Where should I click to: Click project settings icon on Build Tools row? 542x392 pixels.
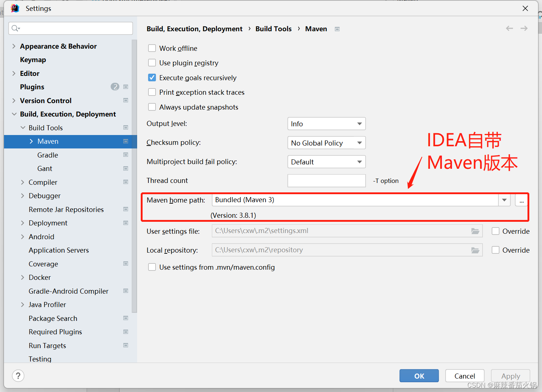(x=126, y=127)
